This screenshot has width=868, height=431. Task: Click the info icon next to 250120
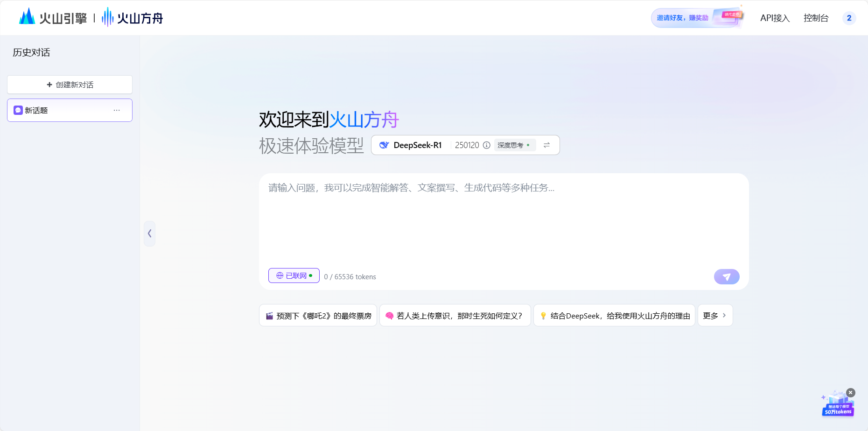[x=486, y=145]
